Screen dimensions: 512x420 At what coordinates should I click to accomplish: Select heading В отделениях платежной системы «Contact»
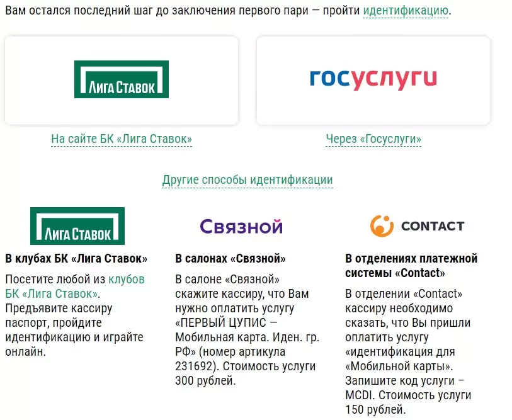point(411,266)
